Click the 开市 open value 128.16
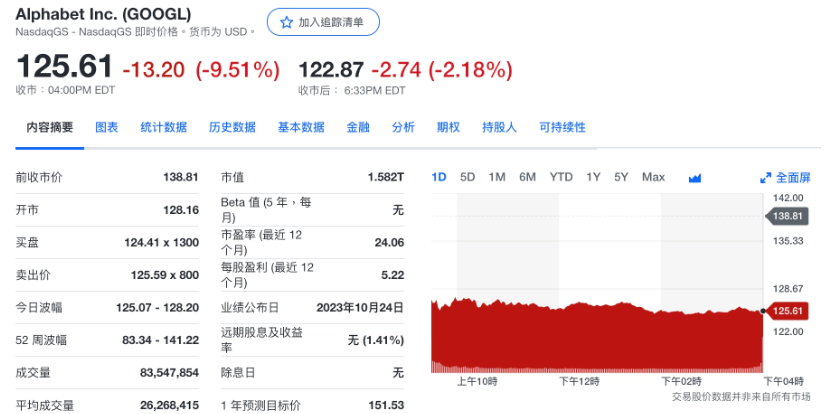 point(181,210)
